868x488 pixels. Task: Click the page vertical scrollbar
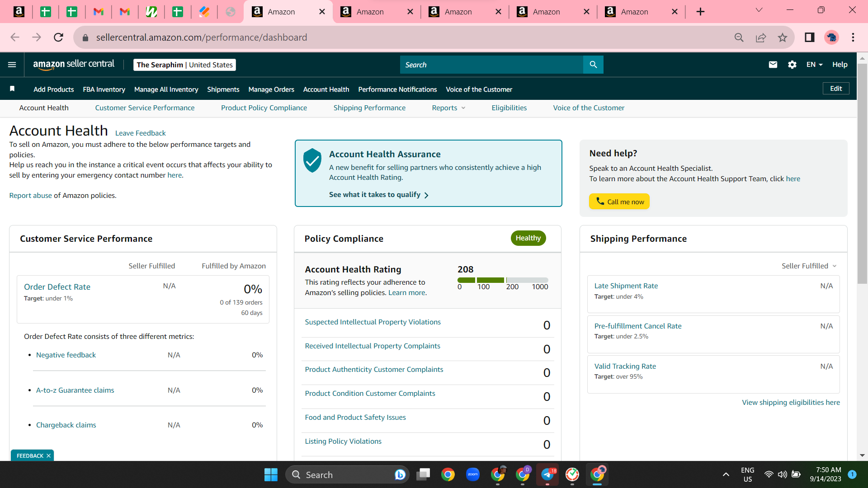862,174
